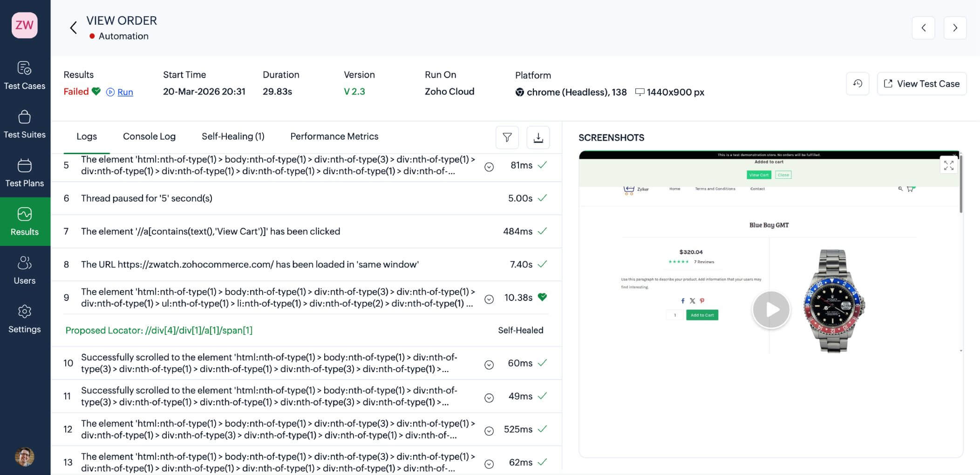
Task: Play the screenshot recording video
Action: pyautogui.click(x=771, y=310)
